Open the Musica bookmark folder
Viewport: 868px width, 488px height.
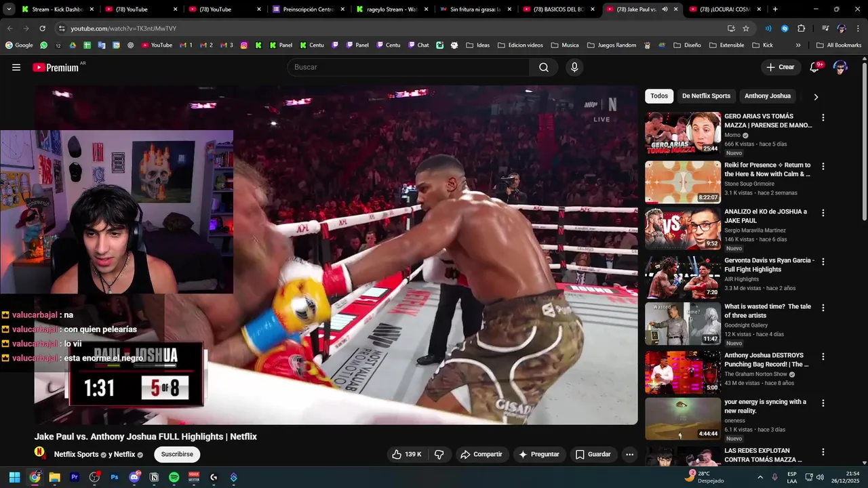coord(564,45)
